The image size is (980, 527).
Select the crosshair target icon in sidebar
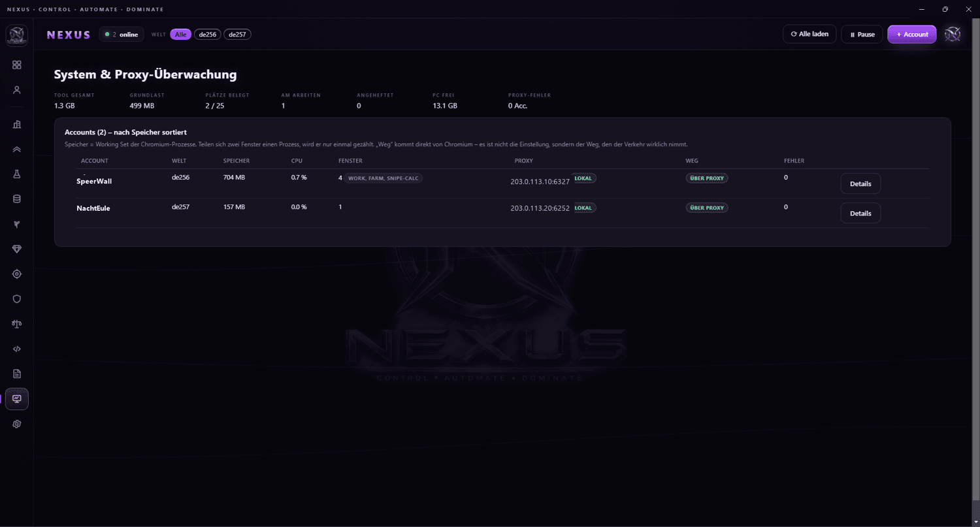[x=17, y=274]
